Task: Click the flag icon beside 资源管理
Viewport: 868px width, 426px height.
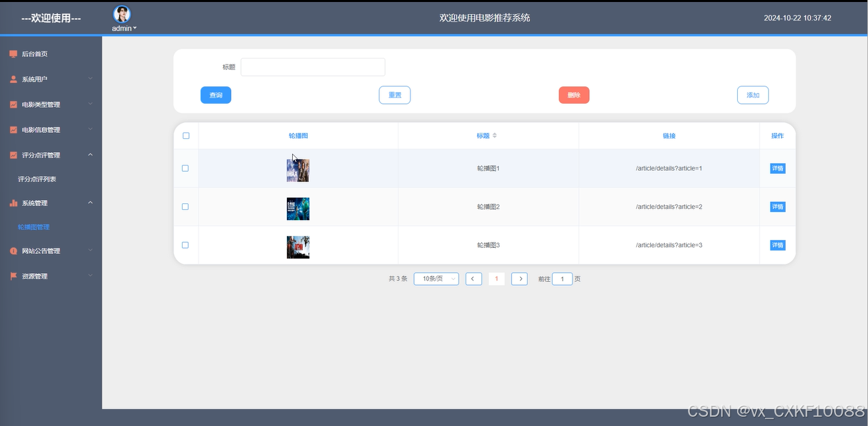Action: [x=13, y=276]
